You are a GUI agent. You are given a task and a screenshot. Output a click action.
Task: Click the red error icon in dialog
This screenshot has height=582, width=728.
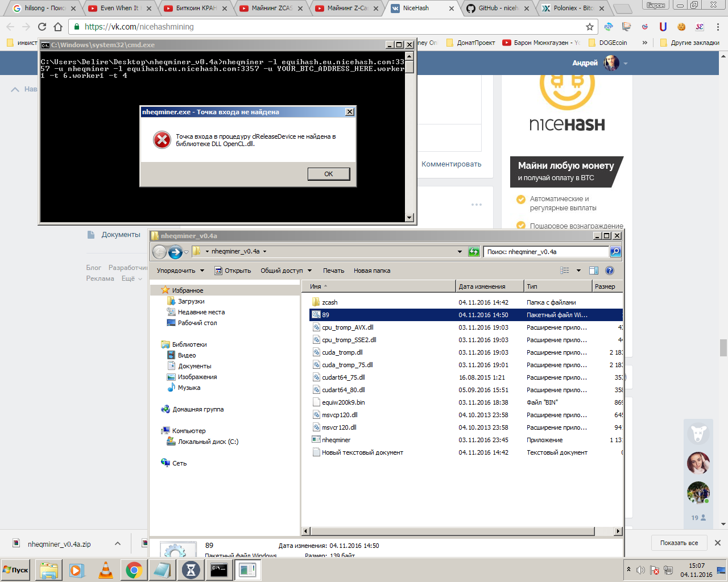162,140
